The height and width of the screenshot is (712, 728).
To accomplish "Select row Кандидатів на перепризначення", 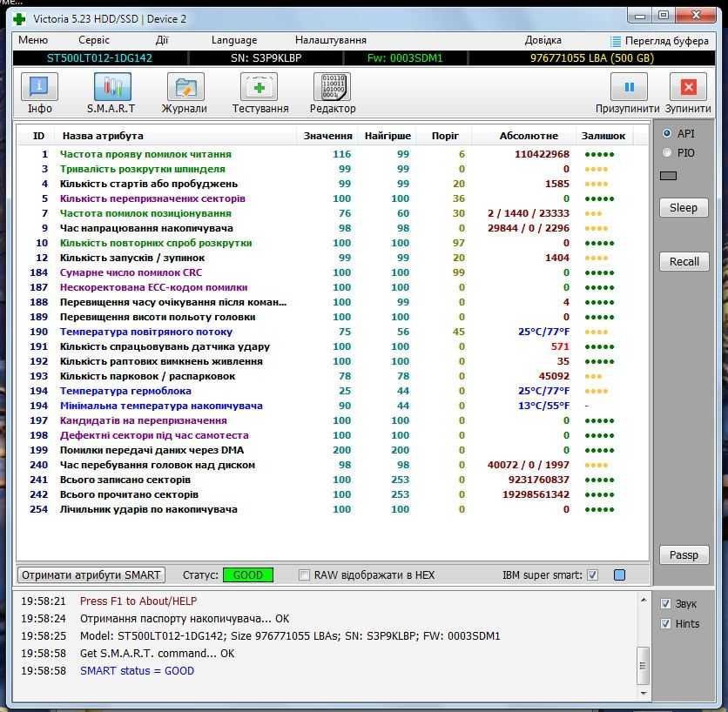I will coord(332,420).
